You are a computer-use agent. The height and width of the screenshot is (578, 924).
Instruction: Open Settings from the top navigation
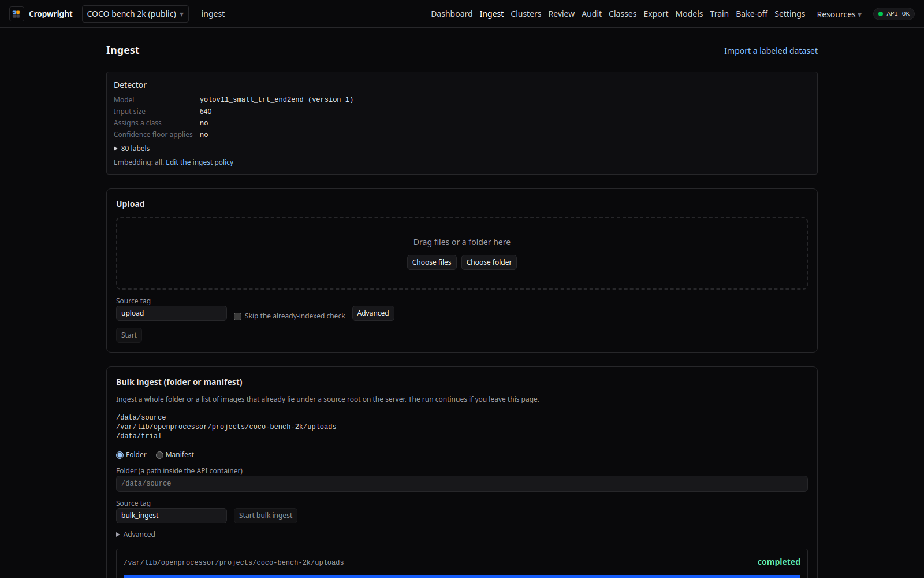pos(789,14)
